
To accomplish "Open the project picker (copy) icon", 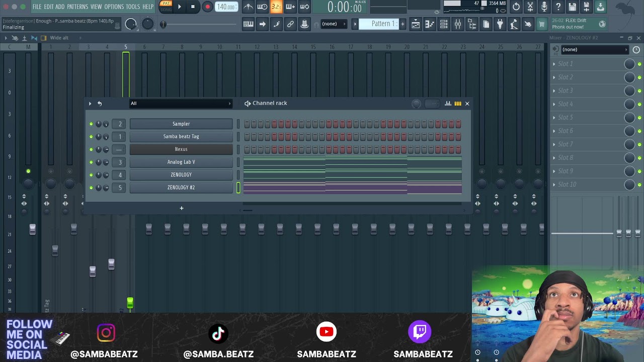I will click(x=486, y=24).
